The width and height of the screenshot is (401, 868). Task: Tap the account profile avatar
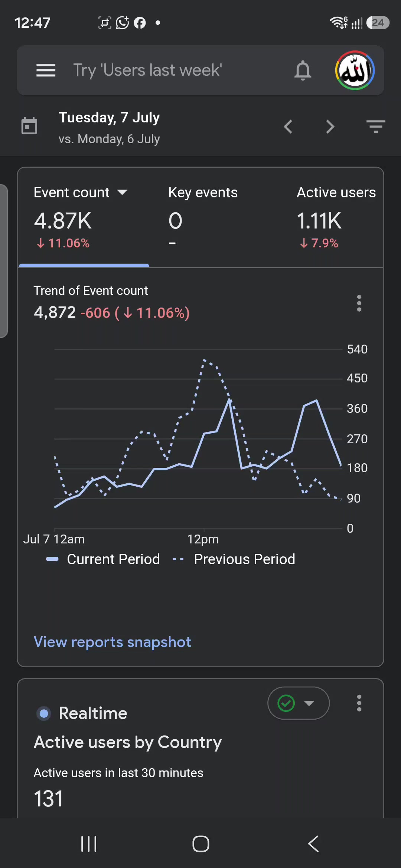[x=355, y=70]
